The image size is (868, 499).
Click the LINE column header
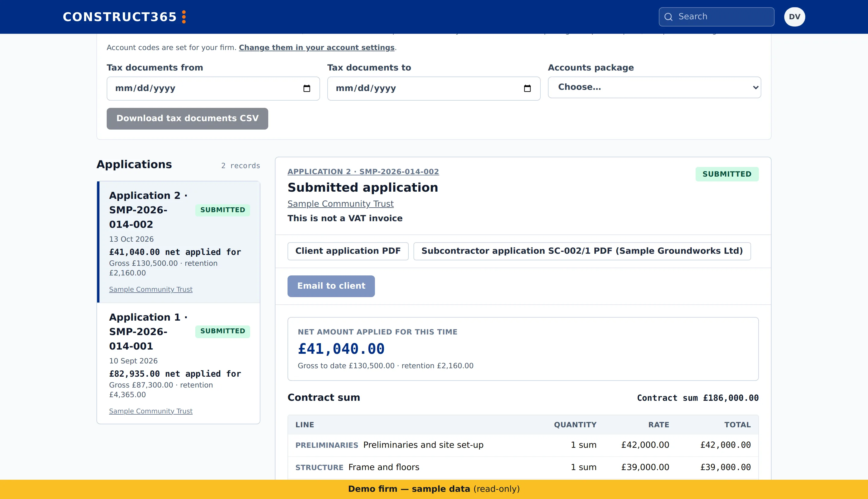click(305, 425)
